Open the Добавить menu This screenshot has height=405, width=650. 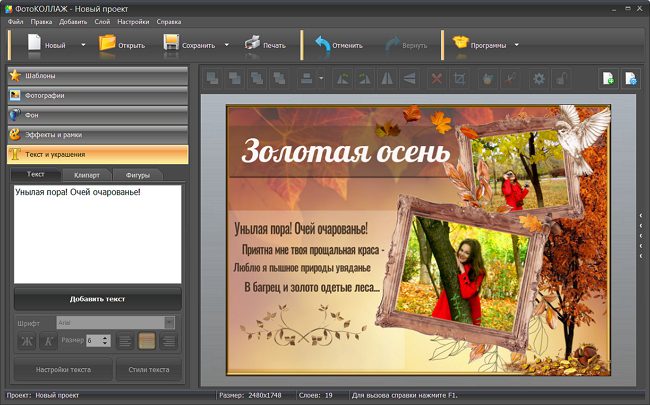[x=73, y=22]
